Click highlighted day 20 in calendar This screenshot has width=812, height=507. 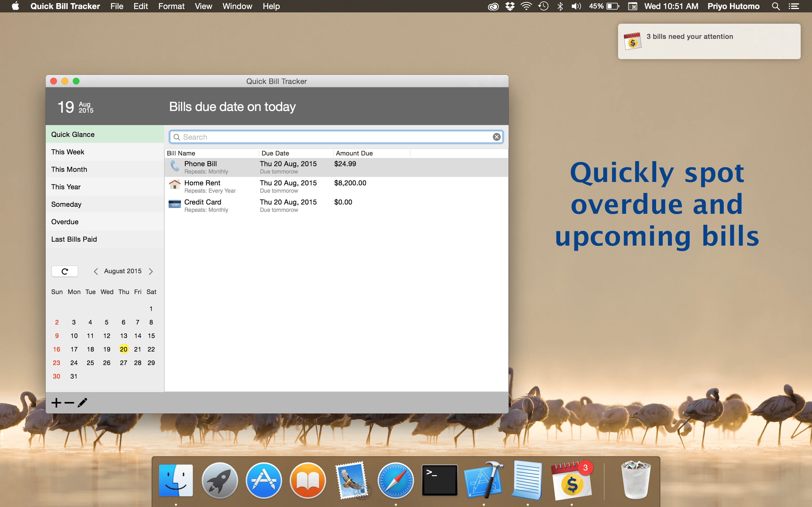tap(123, 349)
